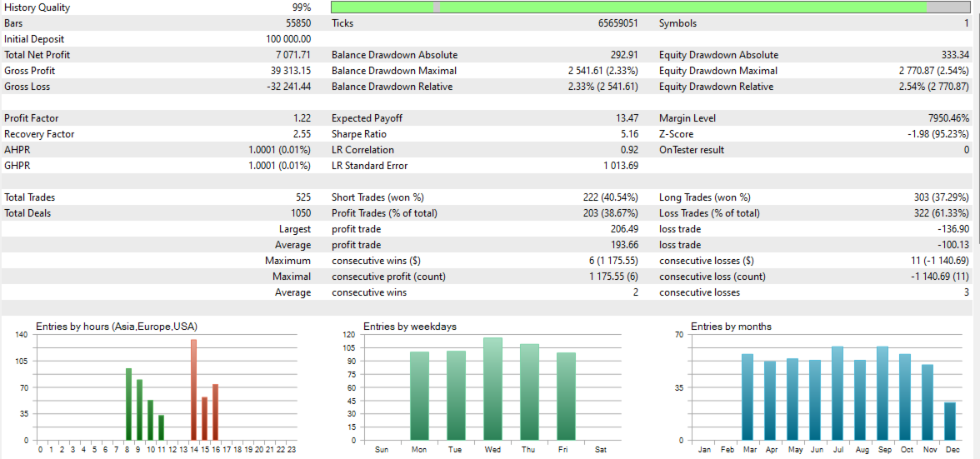Click the hour 8 green bar
The image size is (980, 459).
[128, 404]
